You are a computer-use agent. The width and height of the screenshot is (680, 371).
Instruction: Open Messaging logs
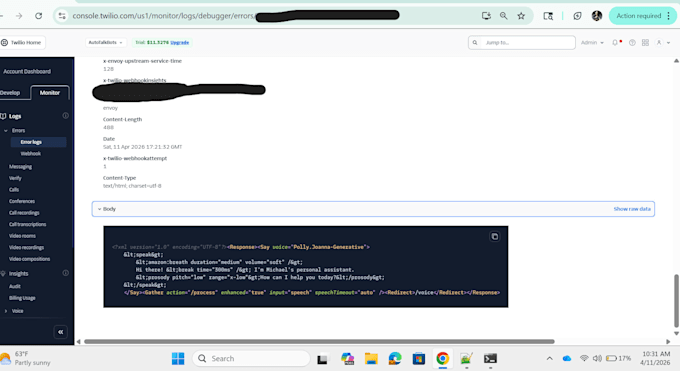[x=20, y=167]
